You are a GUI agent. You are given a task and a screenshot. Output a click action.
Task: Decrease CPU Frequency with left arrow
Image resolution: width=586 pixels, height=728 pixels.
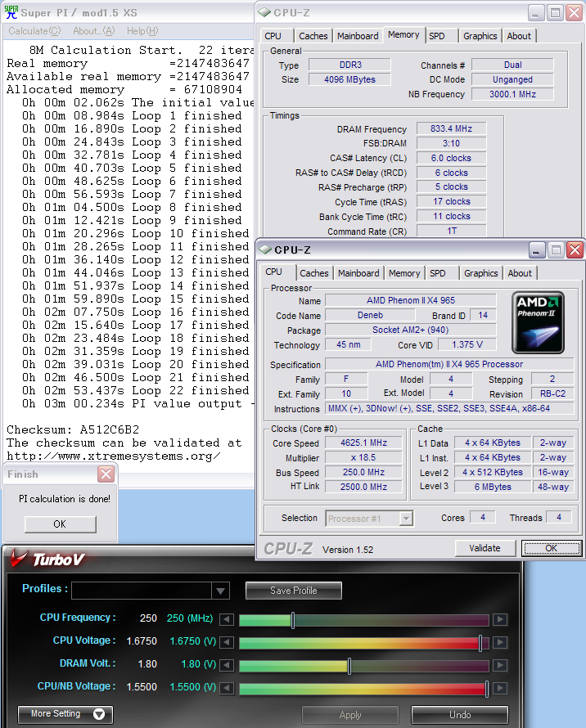[227, 619]
